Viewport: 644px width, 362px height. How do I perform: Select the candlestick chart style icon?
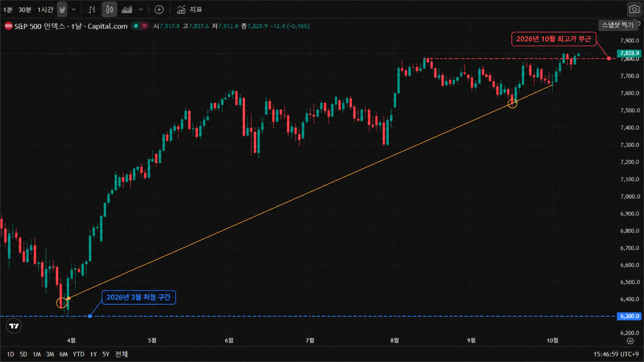point(109,9)
